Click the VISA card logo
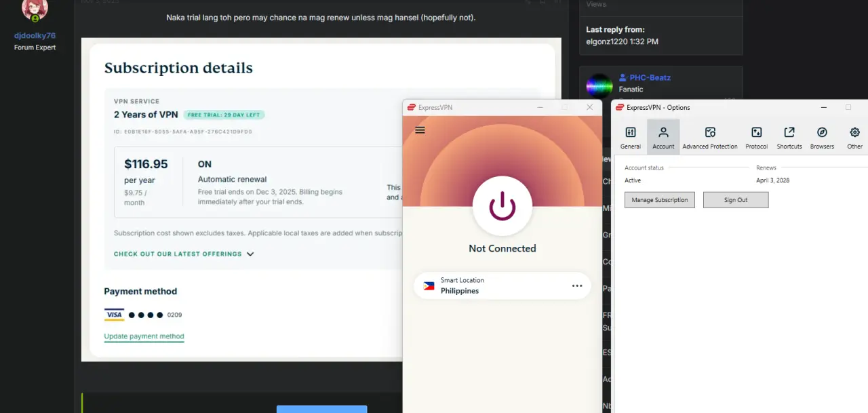 (x=114, y=315)
